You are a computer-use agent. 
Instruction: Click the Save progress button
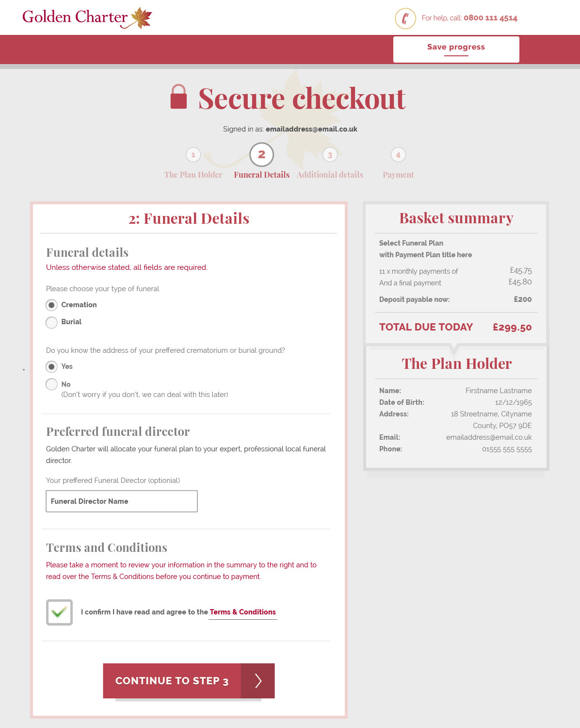click(x=455, y=49)
